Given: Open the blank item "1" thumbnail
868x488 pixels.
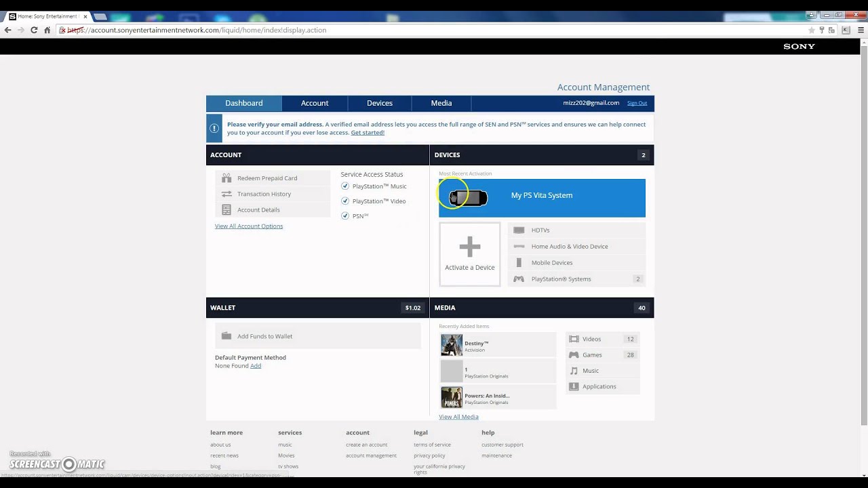Looking at the screenshot, I should (x=452, y=371).
